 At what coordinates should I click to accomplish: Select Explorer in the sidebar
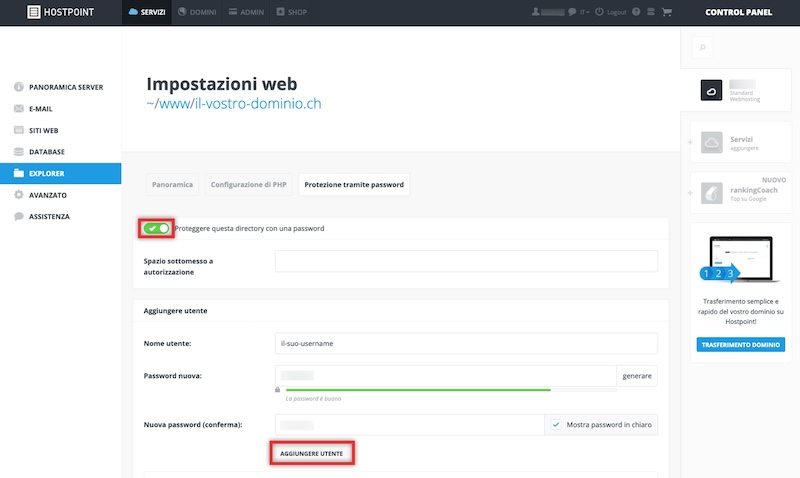pos(60,173)
